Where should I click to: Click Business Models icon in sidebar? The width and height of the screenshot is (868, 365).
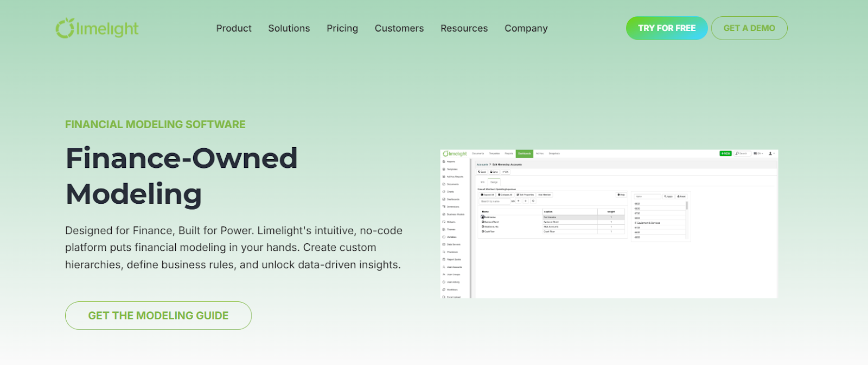[444, 215]
